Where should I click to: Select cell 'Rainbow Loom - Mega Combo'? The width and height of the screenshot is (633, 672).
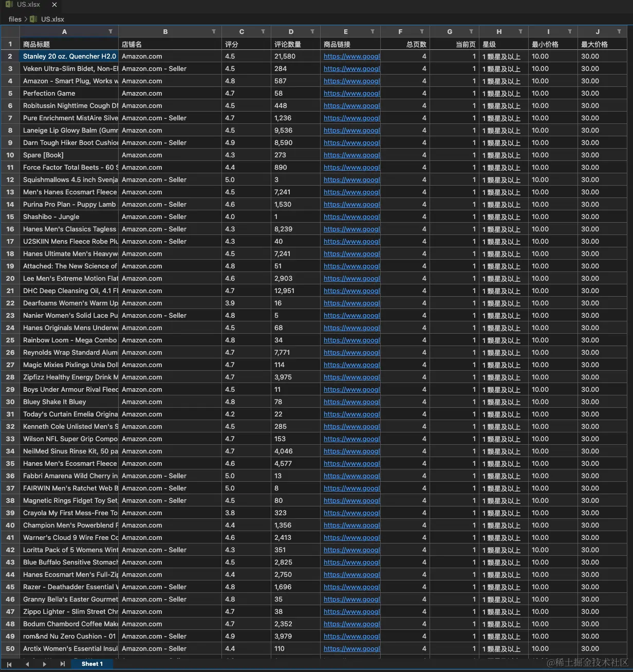(x=69, y=340)
